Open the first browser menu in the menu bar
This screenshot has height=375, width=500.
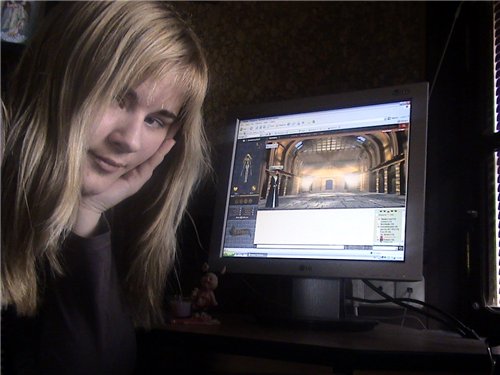click(x=244, y=122)
